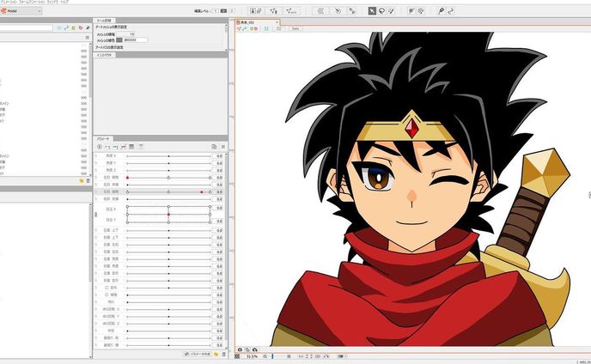
Task: Click the wrench icon in parts panel toolbar
Action: tap(88, 27)
